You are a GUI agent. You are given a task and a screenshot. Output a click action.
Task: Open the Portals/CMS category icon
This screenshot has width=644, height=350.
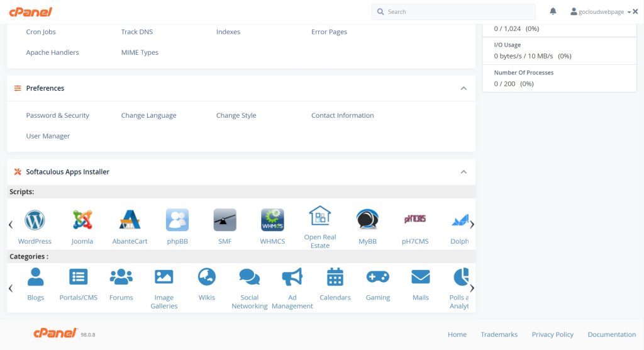[x=79, y=277]
